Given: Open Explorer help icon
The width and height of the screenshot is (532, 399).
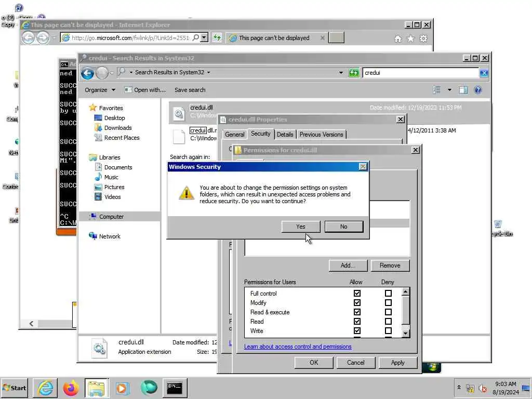Looking at the screenshot, I should click(478, 90).
